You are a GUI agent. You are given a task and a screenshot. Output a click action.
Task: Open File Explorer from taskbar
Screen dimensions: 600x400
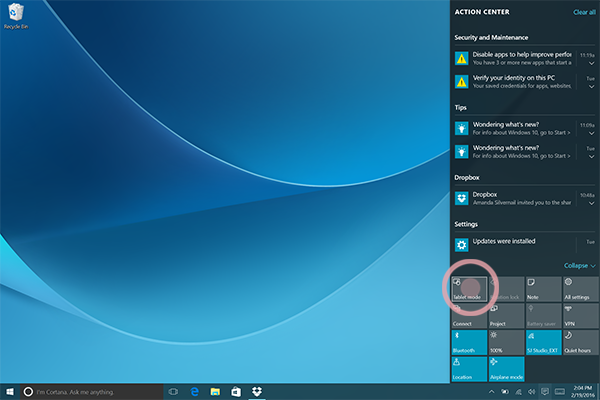coord(215,392)
